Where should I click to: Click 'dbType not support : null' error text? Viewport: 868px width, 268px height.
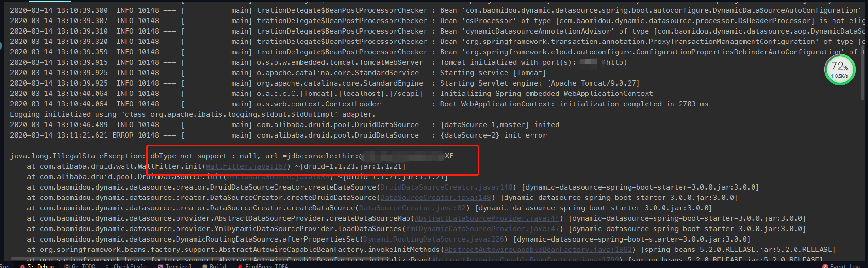coord(204,156)
